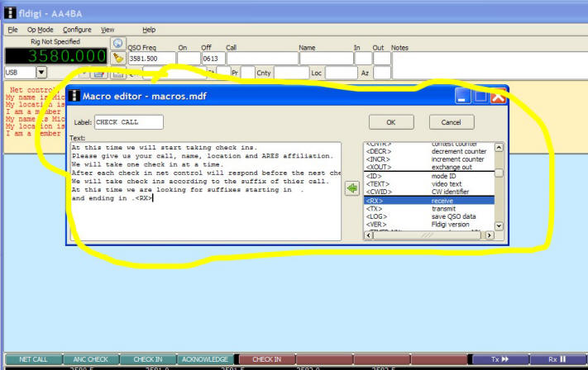
Task: Open the Configure menu
Action: pos(77,29)
